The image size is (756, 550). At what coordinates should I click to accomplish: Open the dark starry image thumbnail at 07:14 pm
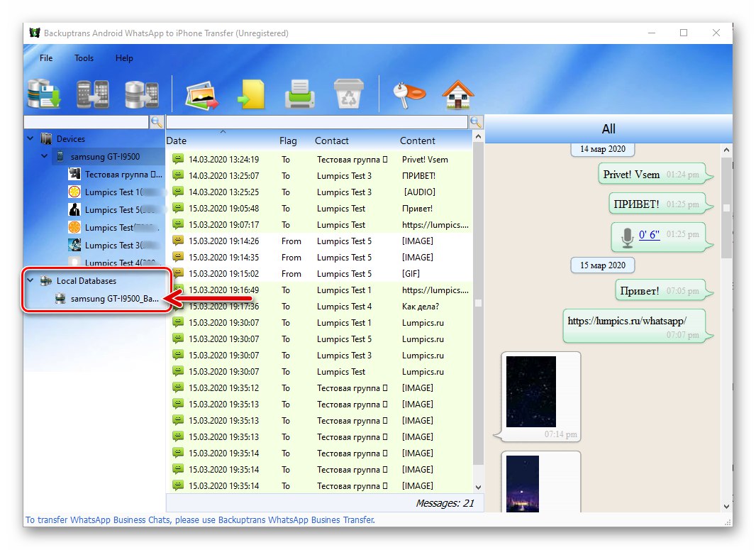coord(531,391)
